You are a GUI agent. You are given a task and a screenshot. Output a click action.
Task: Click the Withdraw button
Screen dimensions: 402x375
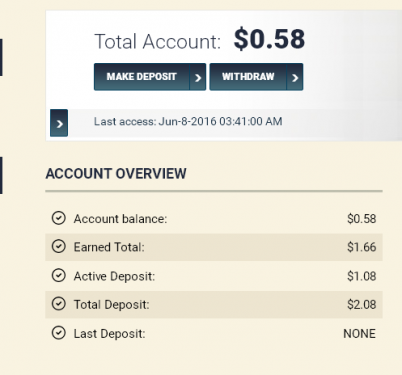pyautogui.click(x=256, y=77)
